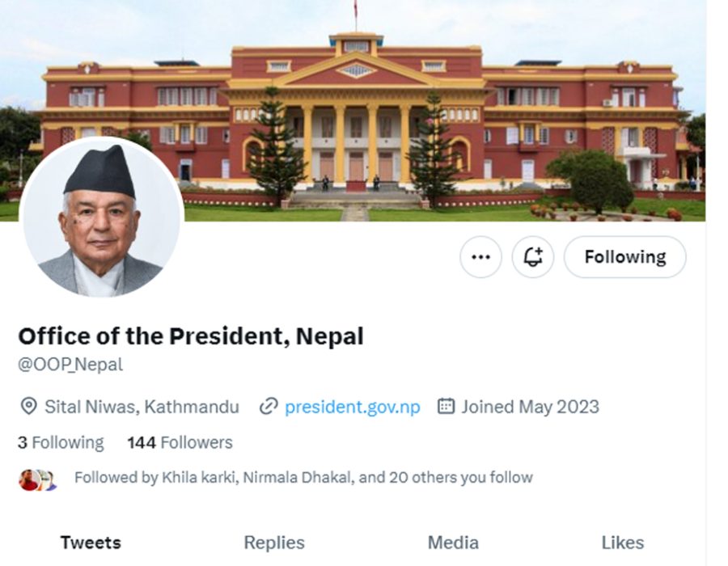Click the @OOP_Nepal handle
This screenshot has width=728, height=566.
70,364
